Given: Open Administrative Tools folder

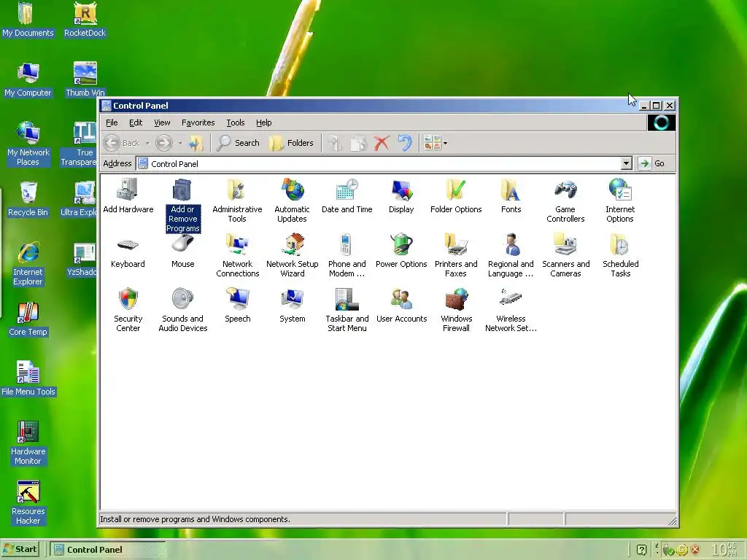Looking at the screenshot, I should (x=237, y=201).
